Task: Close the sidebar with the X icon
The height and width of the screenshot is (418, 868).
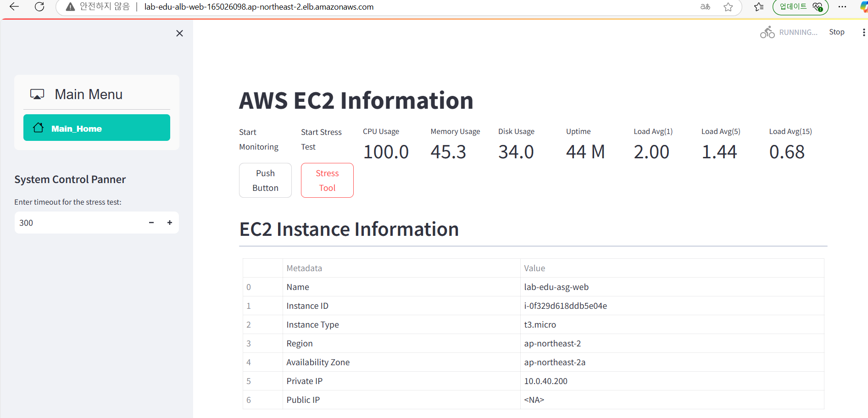Action: click(179, 33)
